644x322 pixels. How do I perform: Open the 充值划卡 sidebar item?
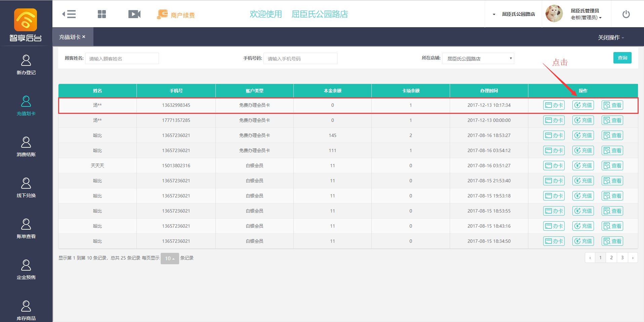click(x=26, y=106)
